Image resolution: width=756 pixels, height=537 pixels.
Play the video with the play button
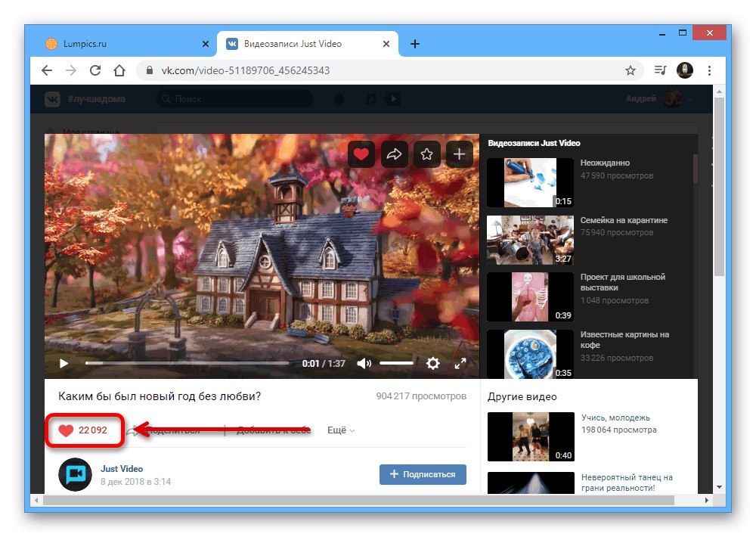pyautogui.click(x=64, y=363)
